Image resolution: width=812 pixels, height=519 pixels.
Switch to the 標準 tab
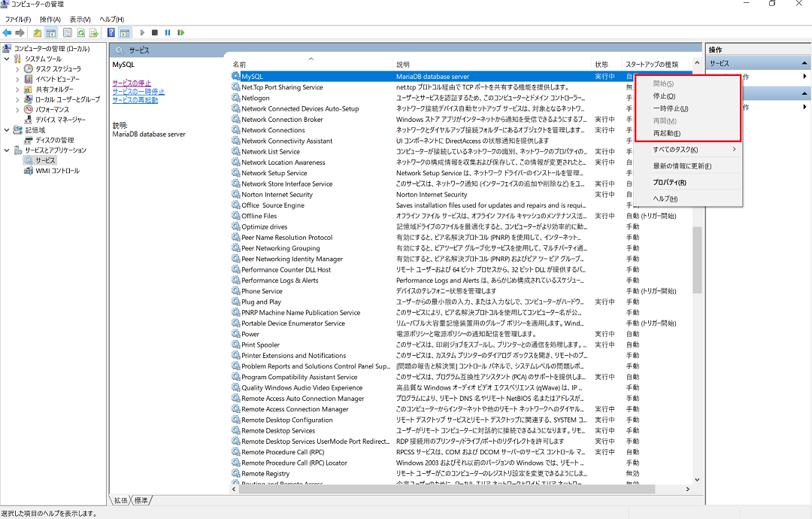point(141,500)
